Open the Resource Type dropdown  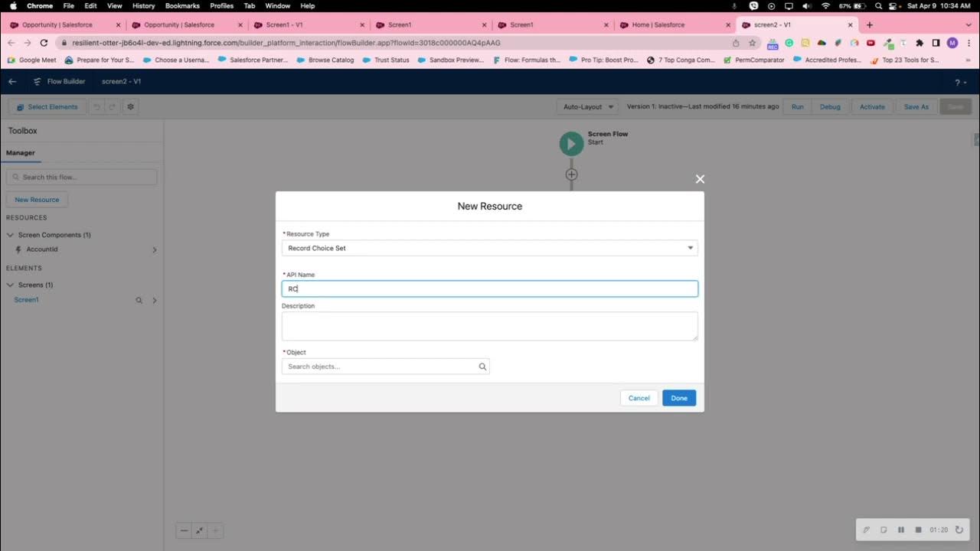click(x=490, y=248)
